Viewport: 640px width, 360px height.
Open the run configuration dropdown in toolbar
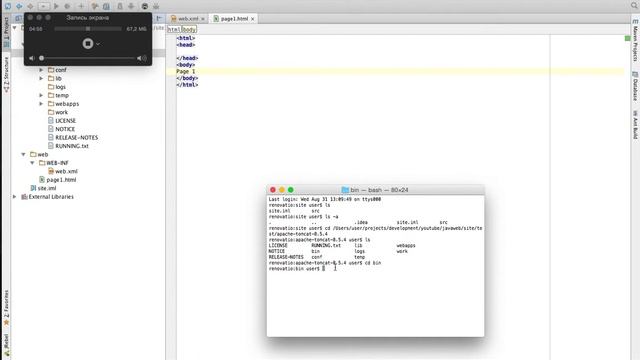(44, 6)
